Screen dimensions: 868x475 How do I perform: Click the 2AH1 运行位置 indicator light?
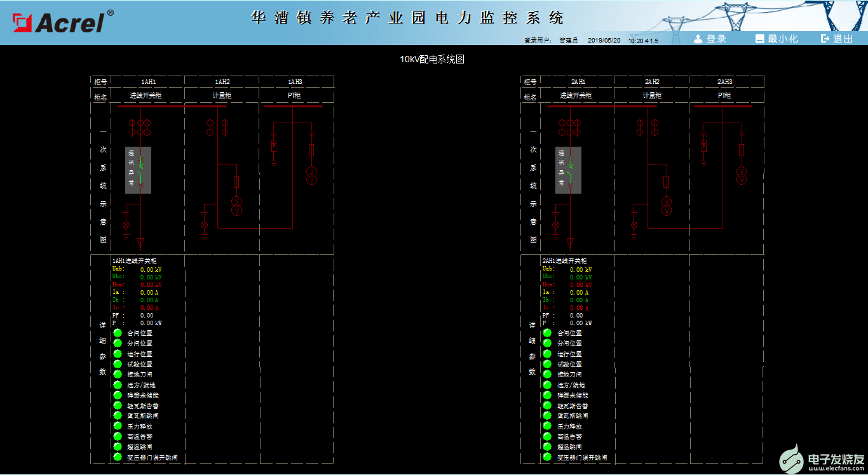pos(547,354)
